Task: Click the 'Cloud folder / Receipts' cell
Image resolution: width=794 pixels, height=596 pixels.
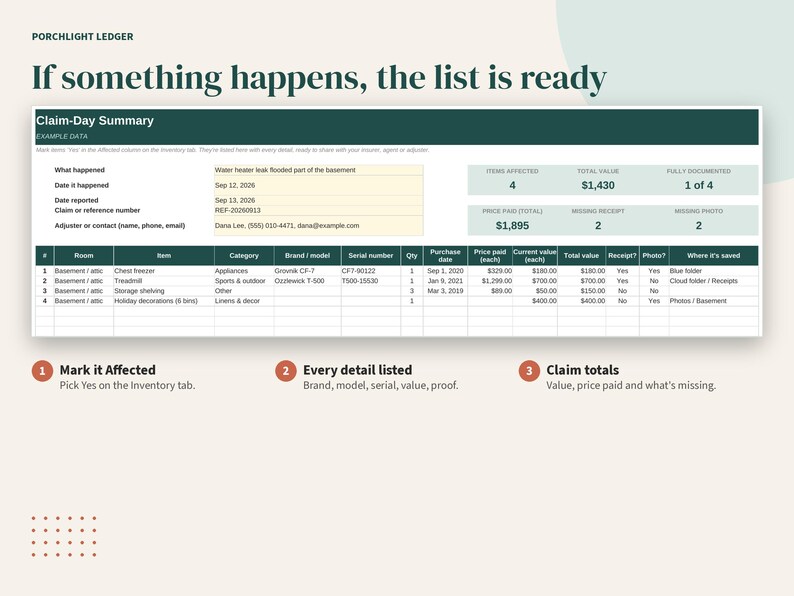Action: (x=713, y=281)
